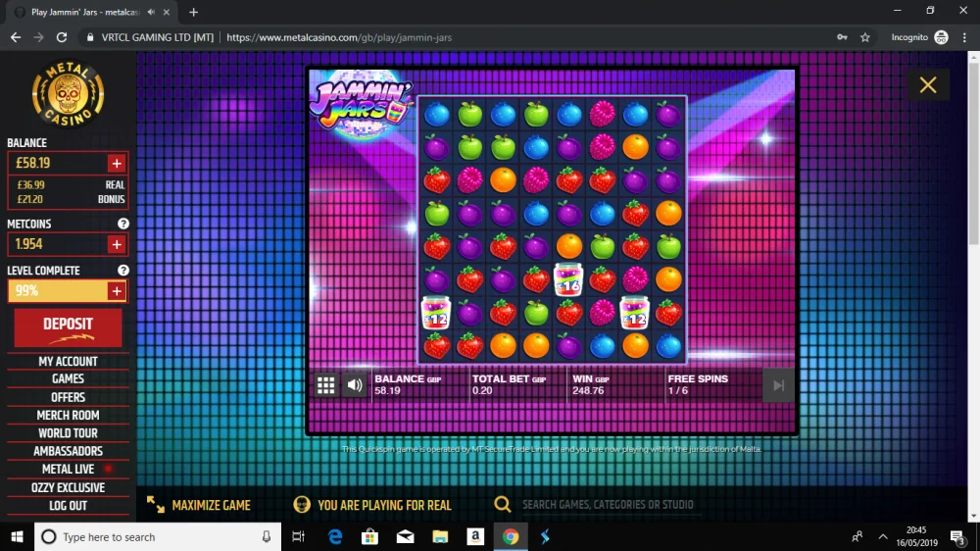980x551 pixels.
Task: Close the Play Jammin' Jars tab
Action: tap(167, 12)
